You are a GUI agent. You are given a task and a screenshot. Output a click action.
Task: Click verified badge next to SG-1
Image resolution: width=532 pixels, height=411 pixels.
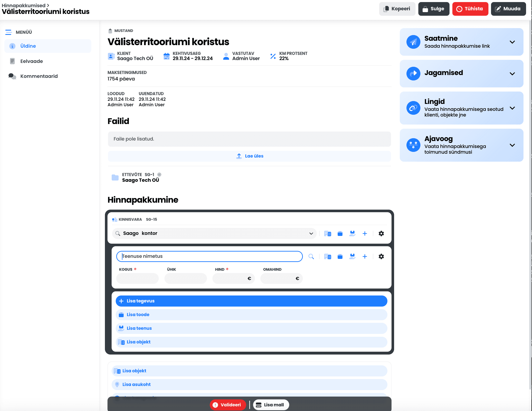(159, 175)
